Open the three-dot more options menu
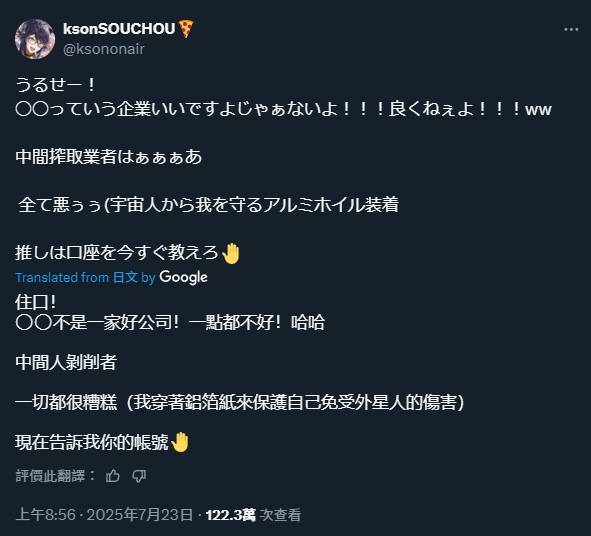 click(571, 29)
